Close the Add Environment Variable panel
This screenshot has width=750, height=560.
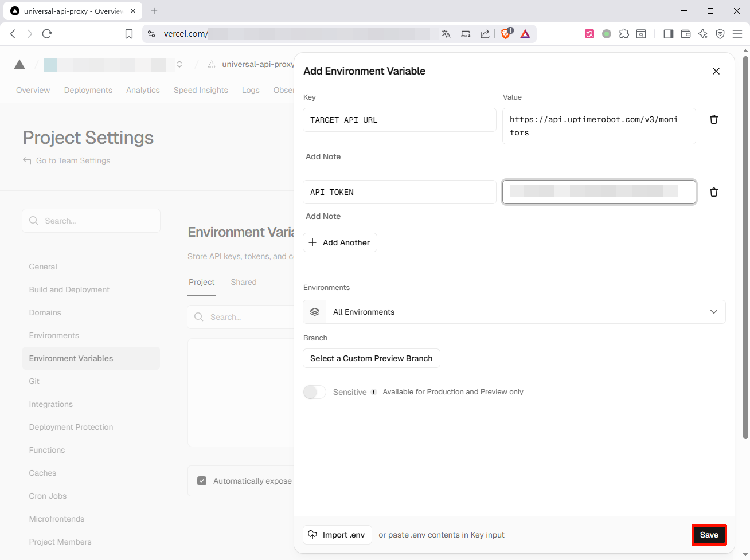tap(716, 71)
